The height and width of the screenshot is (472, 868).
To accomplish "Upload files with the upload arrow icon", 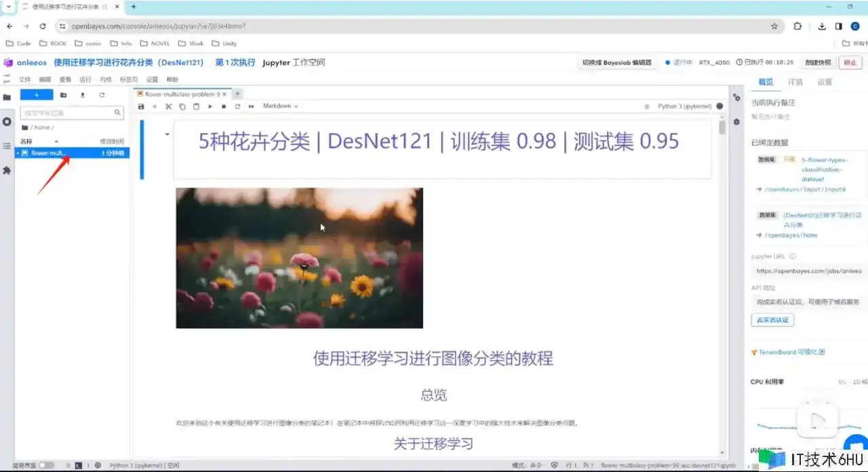I will coord(83,95).
